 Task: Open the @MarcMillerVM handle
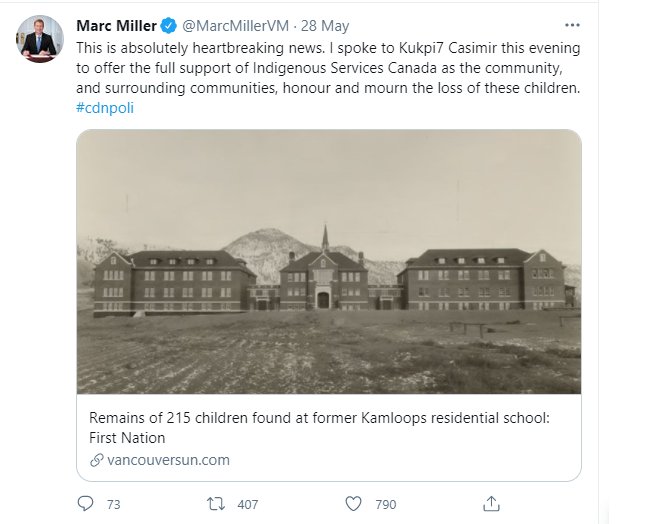click(x=235, y=26)
